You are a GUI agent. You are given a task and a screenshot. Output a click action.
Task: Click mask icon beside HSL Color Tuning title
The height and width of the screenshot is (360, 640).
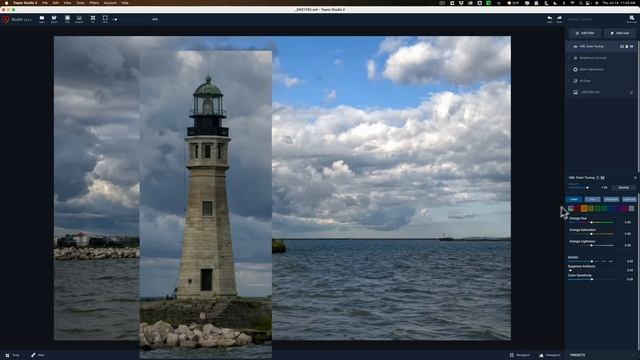click(x=602, y=178)
